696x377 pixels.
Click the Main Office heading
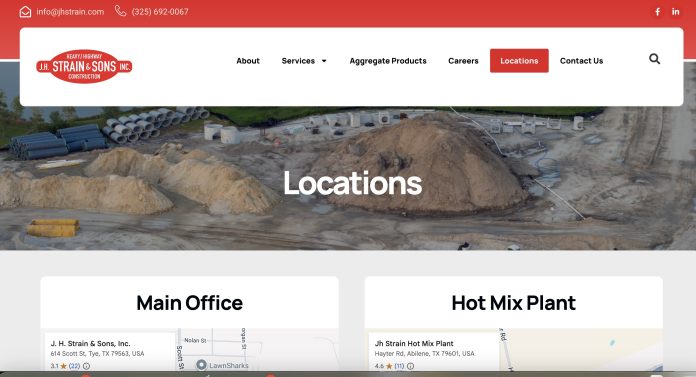pos(190,303)
